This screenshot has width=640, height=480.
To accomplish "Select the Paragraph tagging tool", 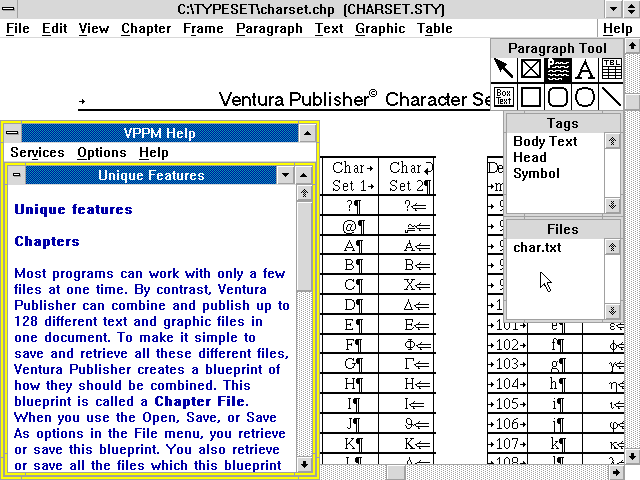I will (558, 69).
